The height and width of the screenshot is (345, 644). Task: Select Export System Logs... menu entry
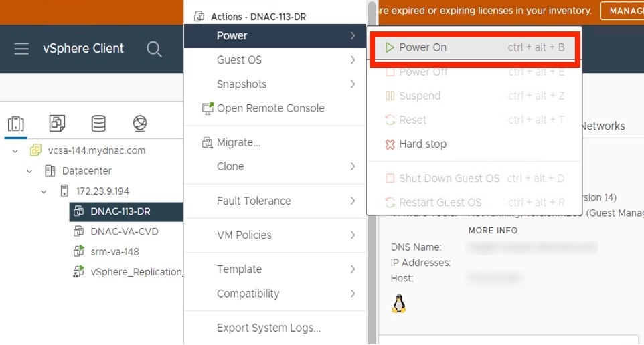click(274, 328)
